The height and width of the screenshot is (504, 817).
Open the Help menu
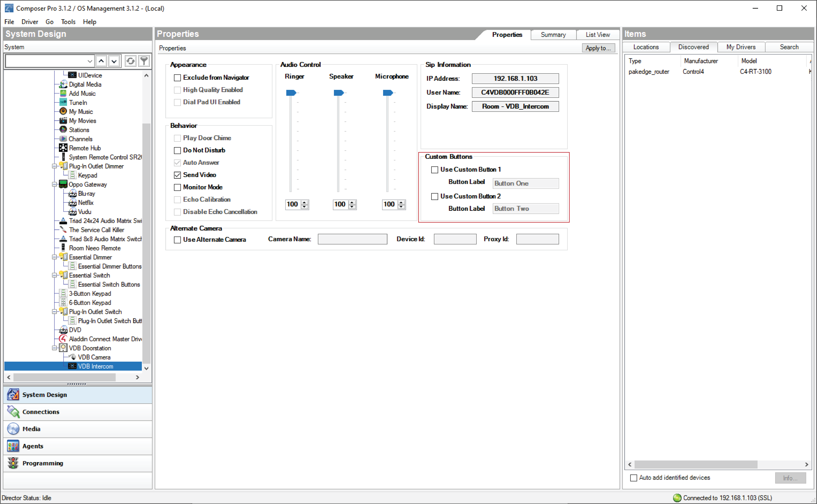tap(89, 22)
